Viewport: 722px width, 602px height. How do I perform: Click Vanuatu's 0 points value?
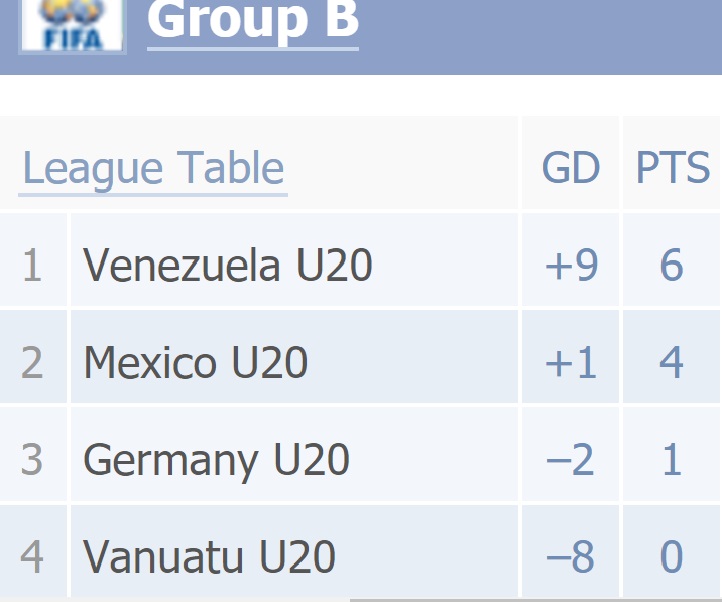coord(671,556)
